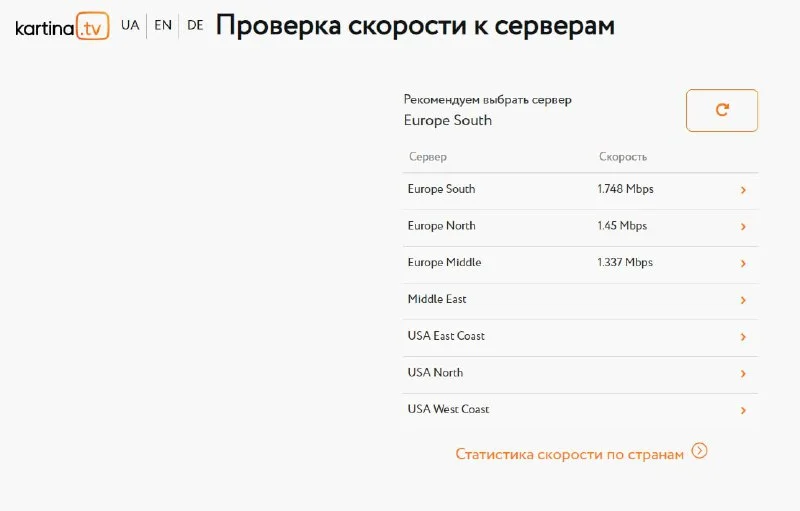Click the Скорость column header
Screen dimensions: 800x511
tap(623, 157)
